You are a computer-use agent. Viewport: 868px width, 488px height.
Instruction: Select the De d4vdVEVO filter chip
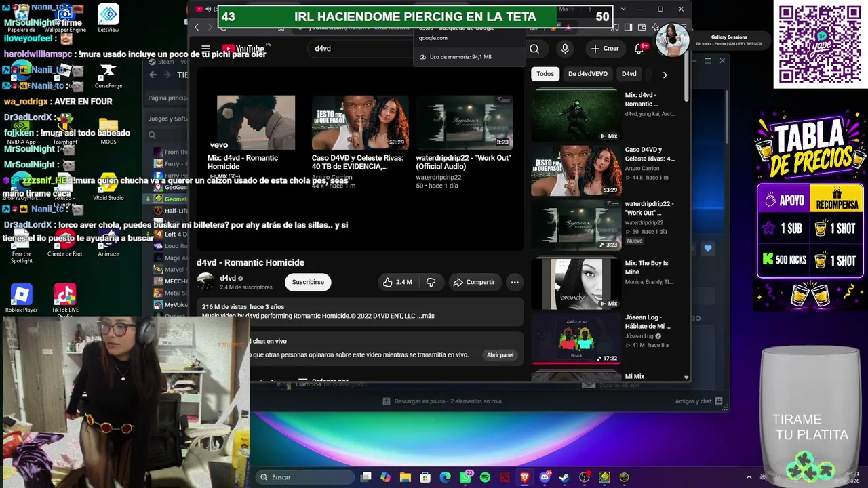click(x=588, y=74)
